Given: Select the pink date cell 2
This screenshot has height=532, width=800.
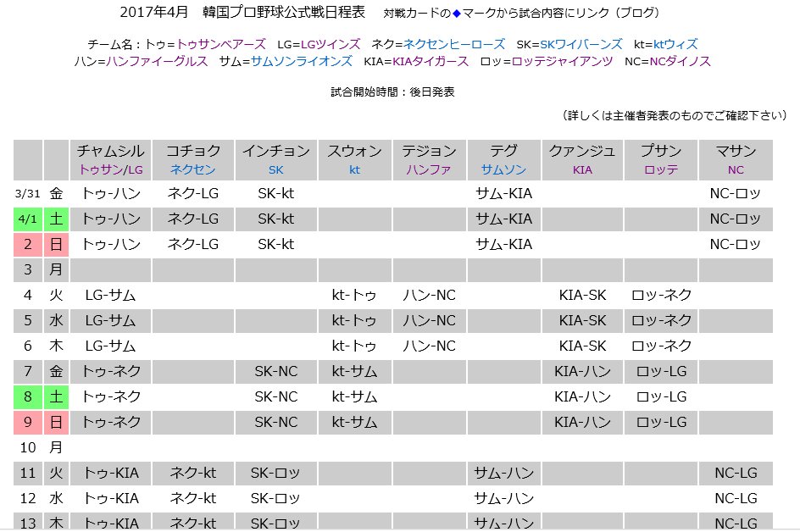Looking at the screenshot, I should [x=28, y=244].
